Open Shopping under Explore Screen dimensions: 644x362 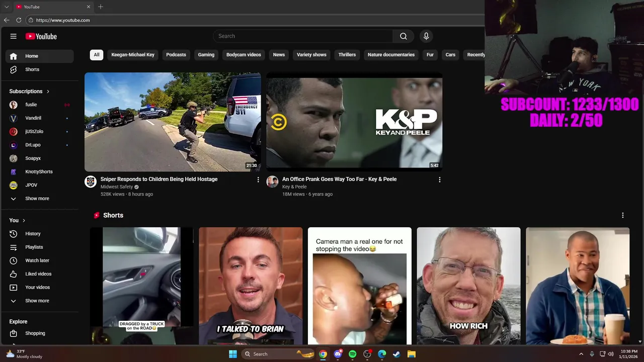tap(39, 333)
